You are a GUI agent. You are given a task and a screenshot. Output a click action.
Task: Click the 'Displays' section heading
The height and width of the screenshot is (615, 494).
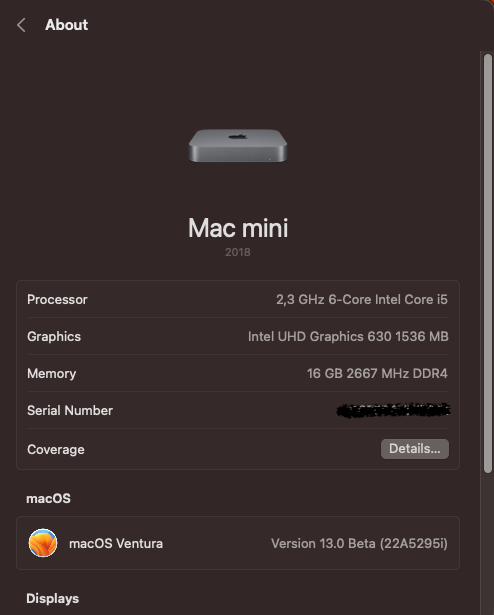tap(53, 599)
